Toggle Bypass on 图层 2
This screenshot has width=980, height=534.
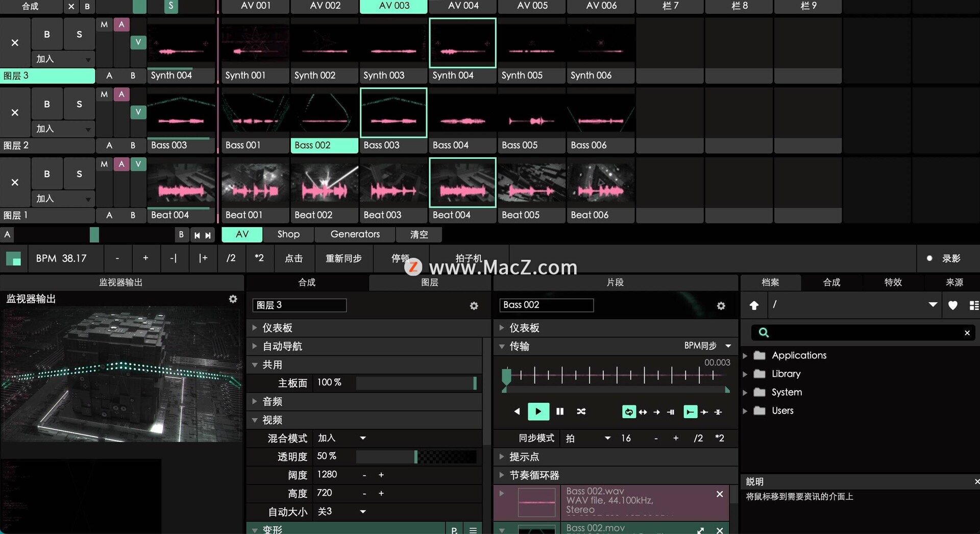(47, 104)
